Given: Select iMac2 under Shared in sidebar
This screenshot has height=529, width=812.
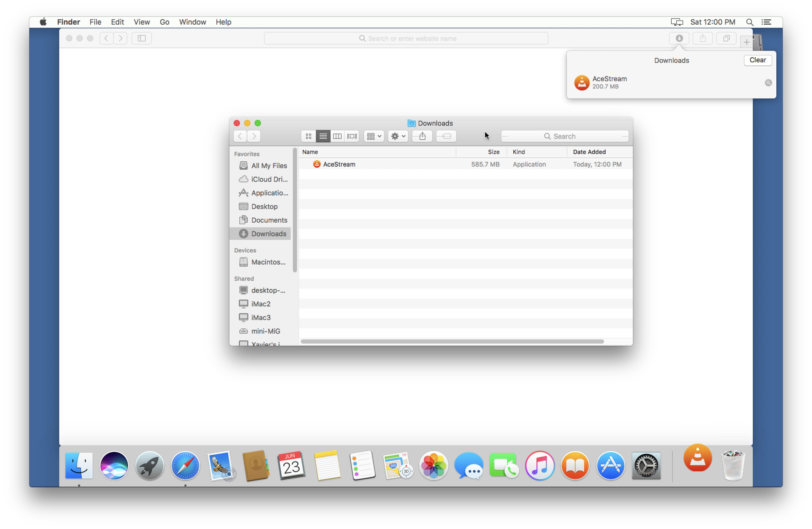Looking at the screenshot, I should point(260,304).
